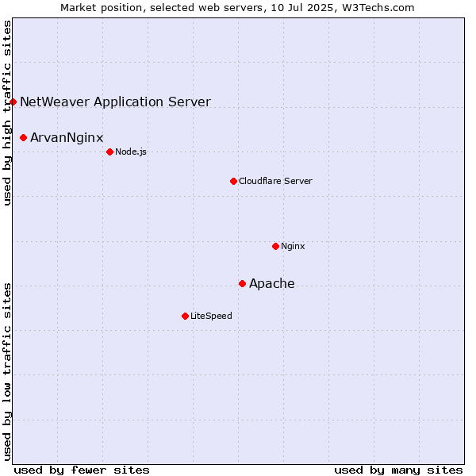Click the Node.js red data point

110,152
